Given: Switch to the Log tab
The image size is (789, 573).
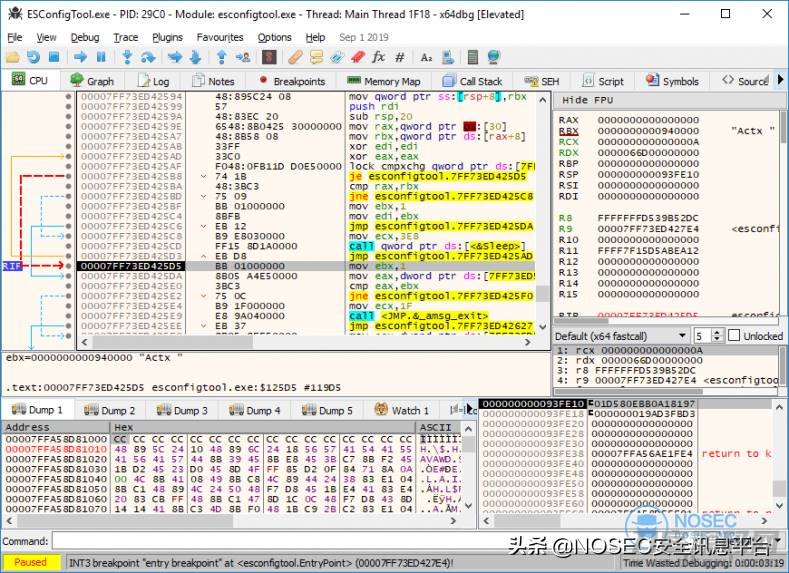Looking at the screenshot, I should 154,81.
